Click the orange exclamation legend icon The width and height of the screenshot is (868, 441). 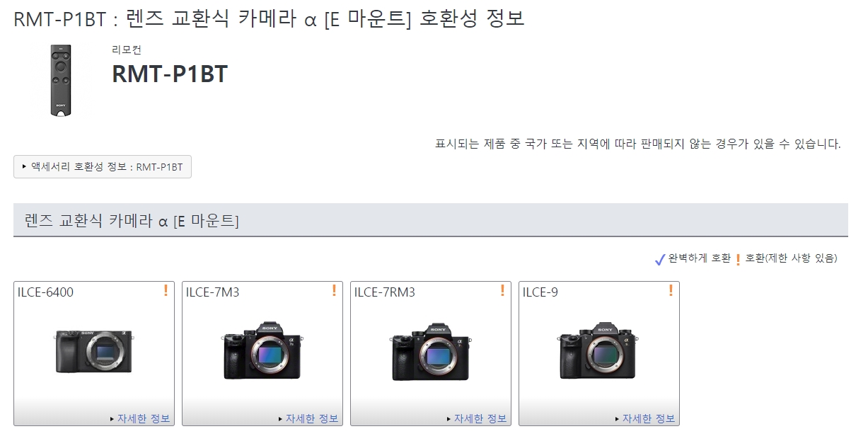click(738, 260)
